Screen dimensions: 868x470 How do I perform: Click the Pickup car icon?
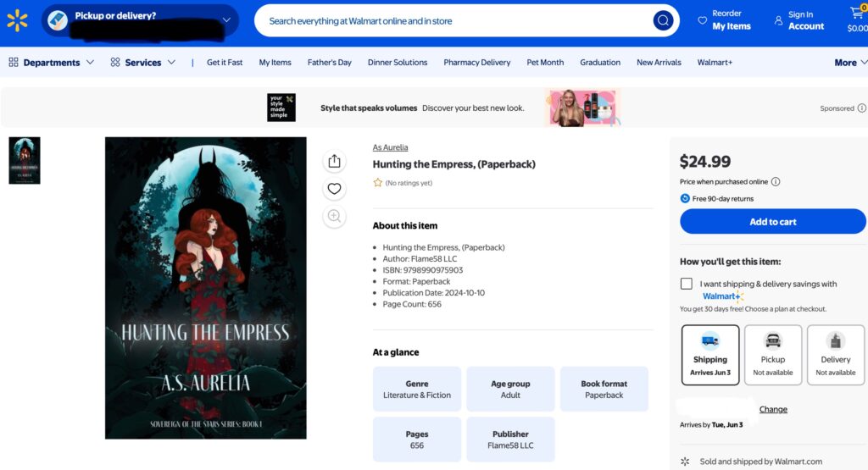[x=773, y=340]
